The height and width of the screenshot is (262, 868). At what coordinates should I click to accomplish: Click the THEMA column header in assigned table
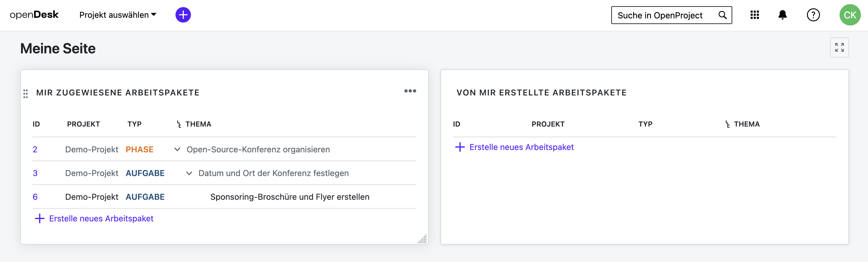(198, 124)
